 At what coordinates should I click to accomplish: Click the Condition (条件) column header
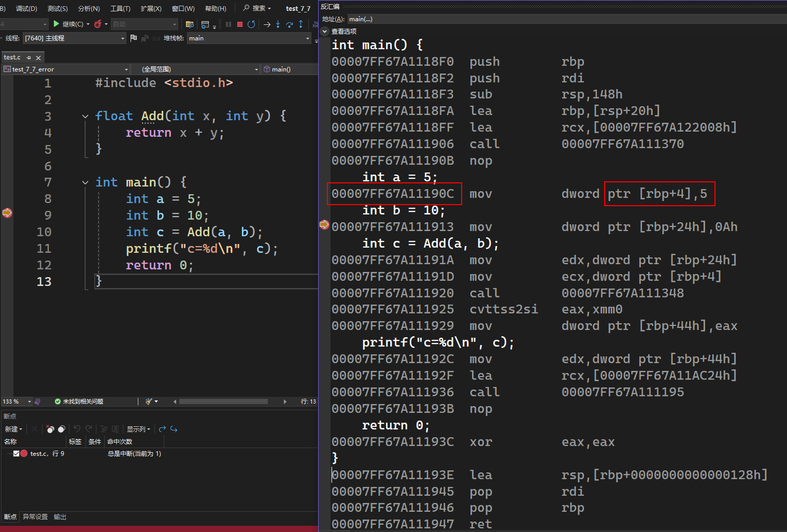tap(95, 441)
